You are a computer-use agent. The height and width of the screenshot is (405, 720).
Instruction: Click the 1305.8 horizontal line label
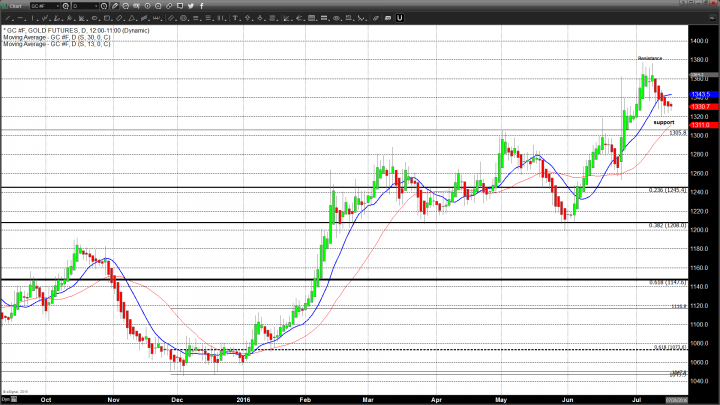678,133
